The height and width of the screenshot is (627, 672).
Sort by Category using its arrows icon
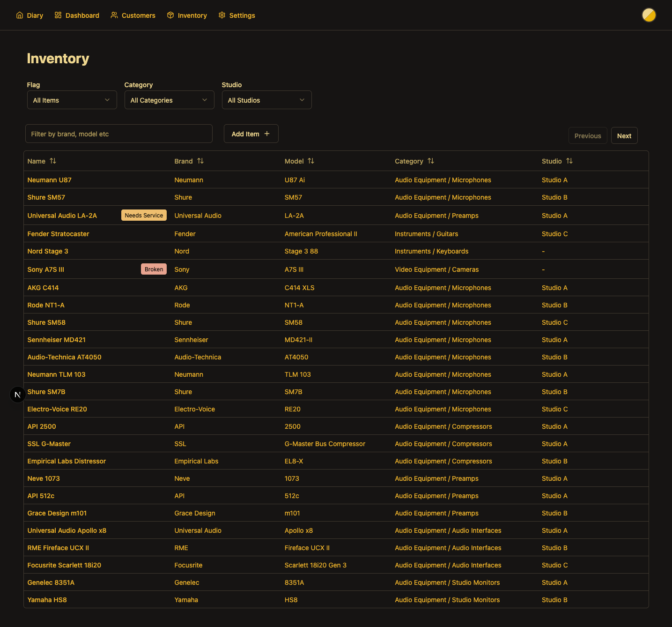click(431, 161)
